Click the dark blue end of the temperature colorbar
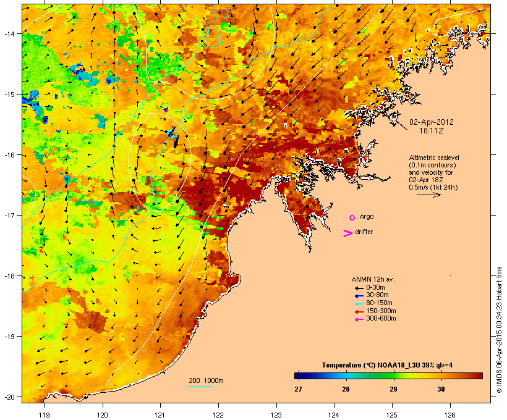The height and width of the screenshot is (420, 507). point(298,376)
